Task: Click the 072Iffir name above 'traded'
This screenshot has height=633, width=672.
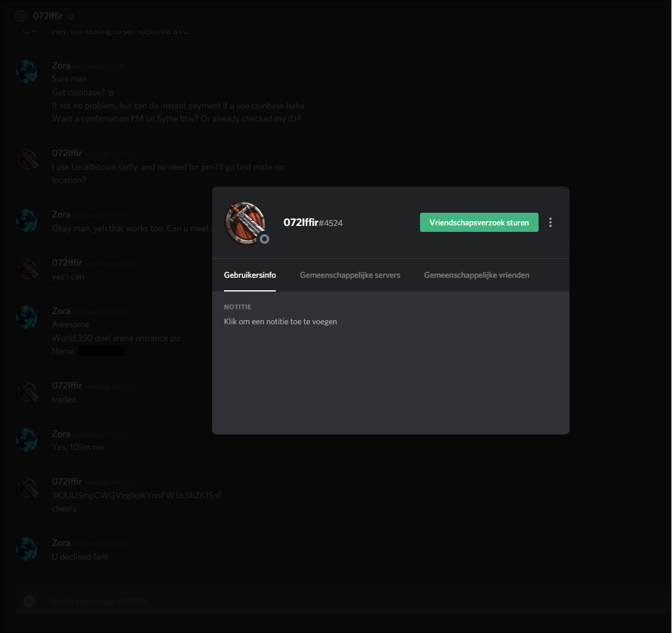Action: click(67, 385)
